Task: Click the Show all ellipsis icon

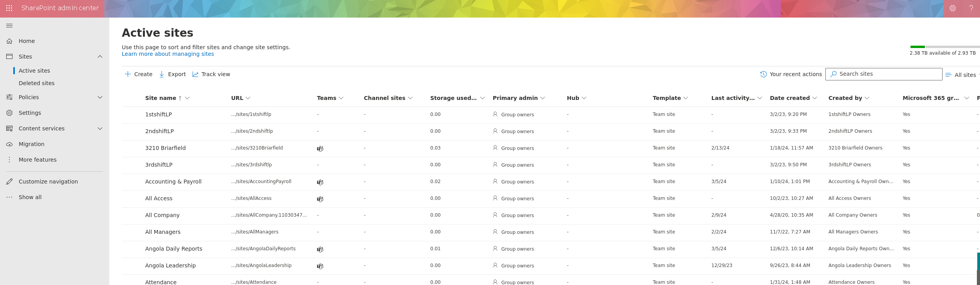Action: pos(9,197)
